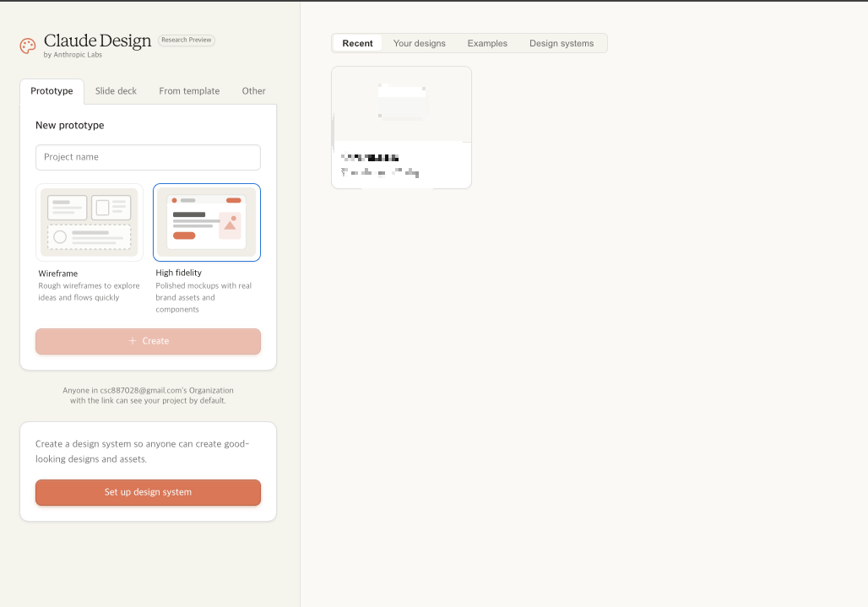Open the Slide deck tab
The width and height of the screenshot is (868, 607).
click(x=116, y=90)
